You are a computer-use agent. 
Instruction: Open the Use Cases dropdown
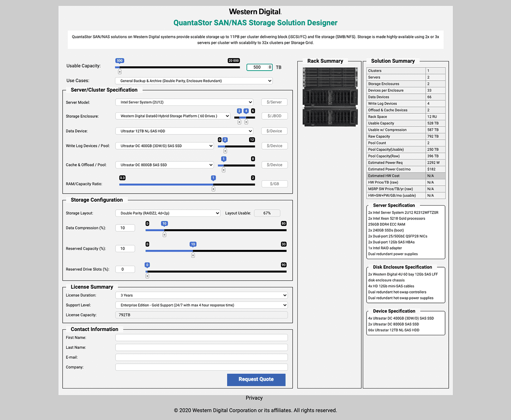click(x=194, y=81)
